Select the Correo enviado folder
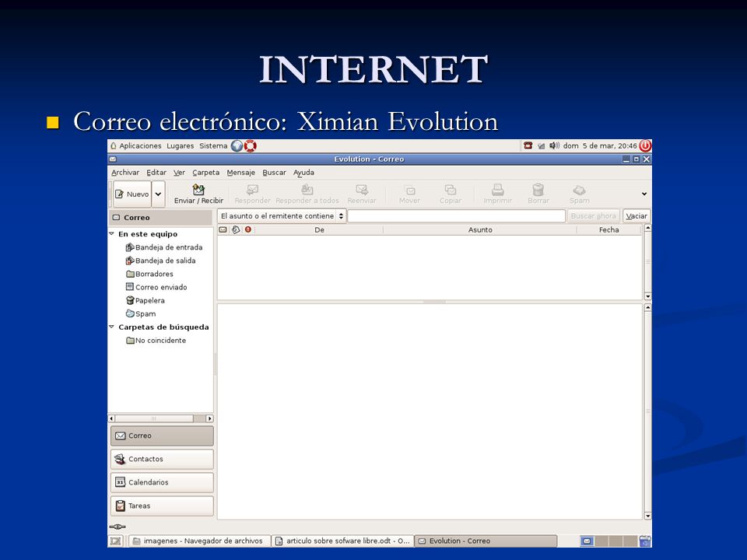This screenshot has height=560, width=747. (x=156, y=287)
